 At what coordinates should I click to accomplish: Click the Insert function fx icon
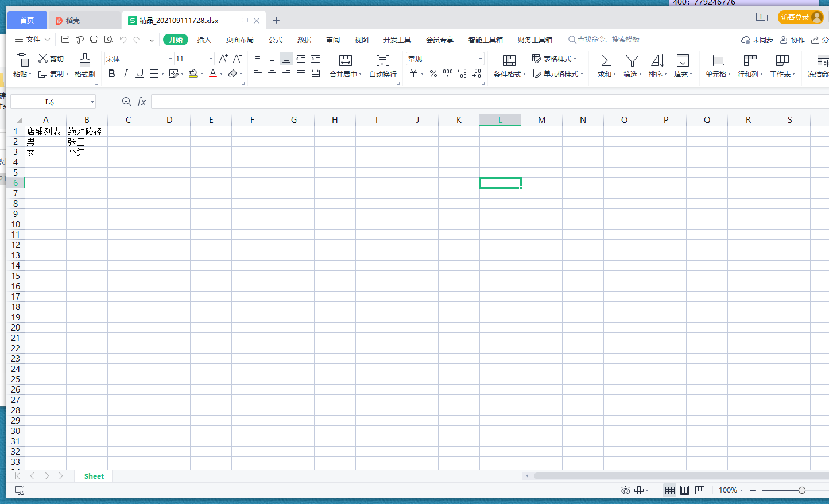(141, 102)
